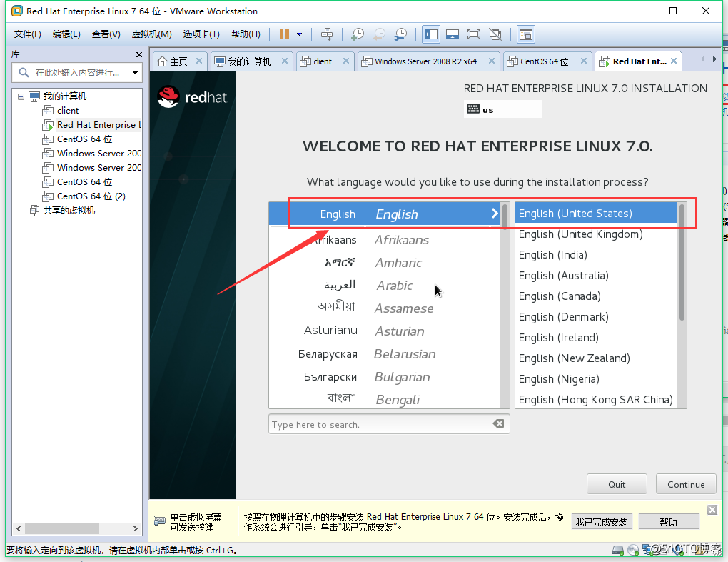Select Assamese in the language list
This screenshot has width=728, height=562.
(x=385, y=308)
